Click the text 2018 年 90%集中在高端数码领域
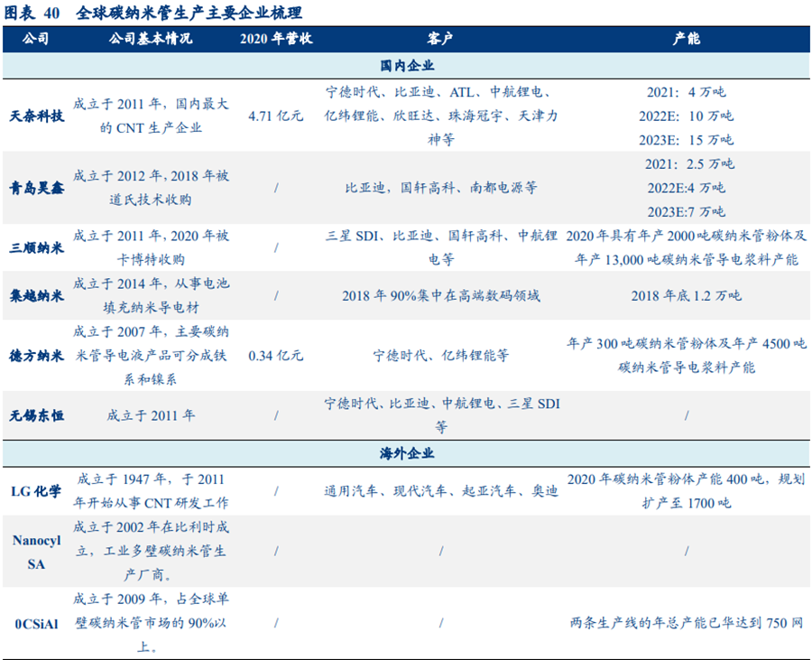 441,296
